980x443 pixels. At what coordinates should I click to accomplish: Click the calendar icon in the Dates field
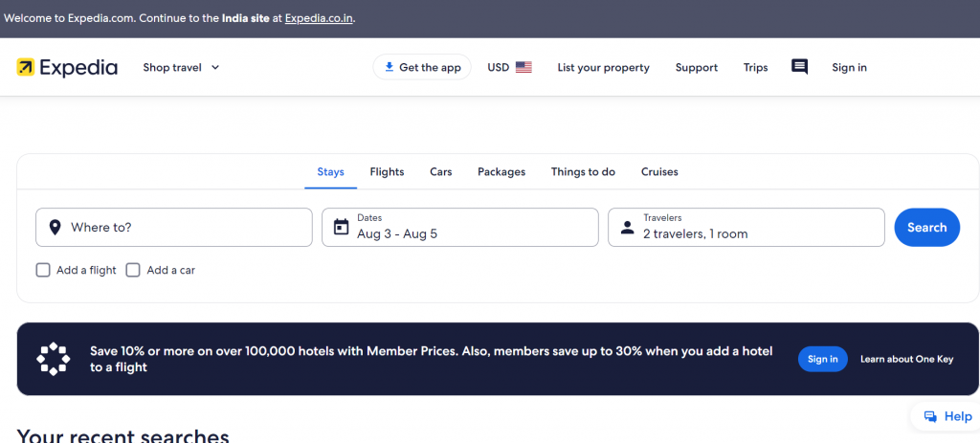point(341,228)
